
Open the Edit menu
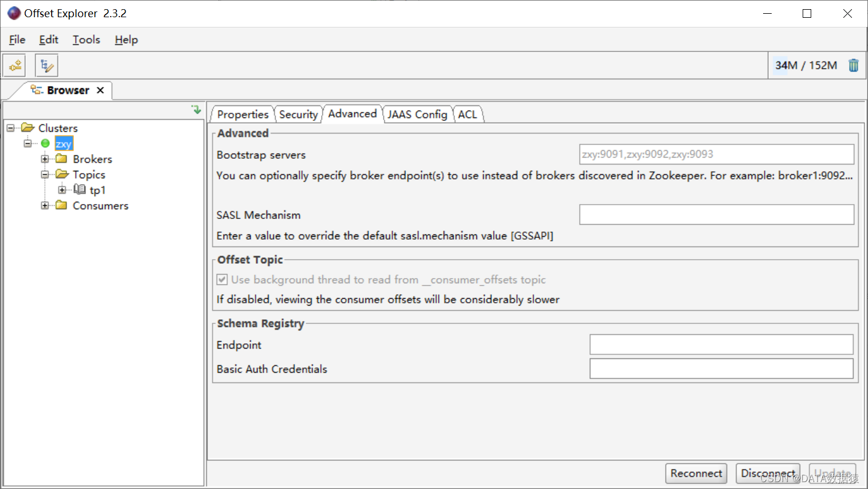49,40
